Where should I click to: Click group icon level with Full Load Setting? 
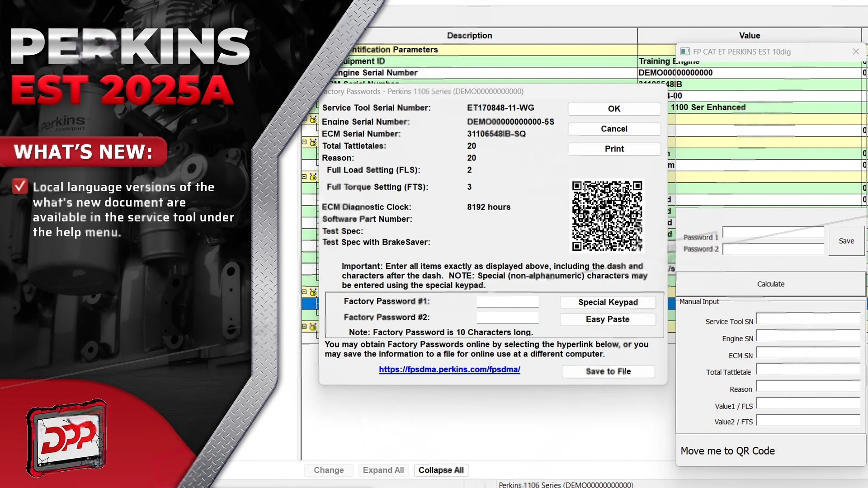click(x=313, y=177)
